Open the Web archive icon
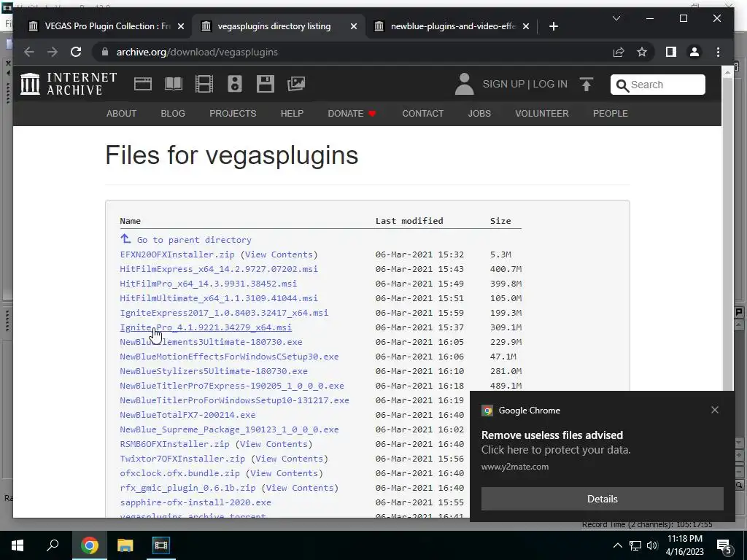The width and height of the screenshot is (747, 560). (142, 84)
